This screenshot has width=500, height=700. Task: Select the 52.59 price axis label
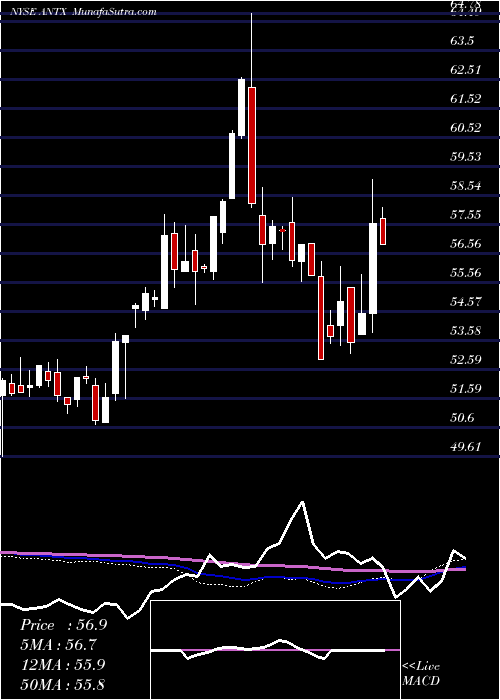467,360
